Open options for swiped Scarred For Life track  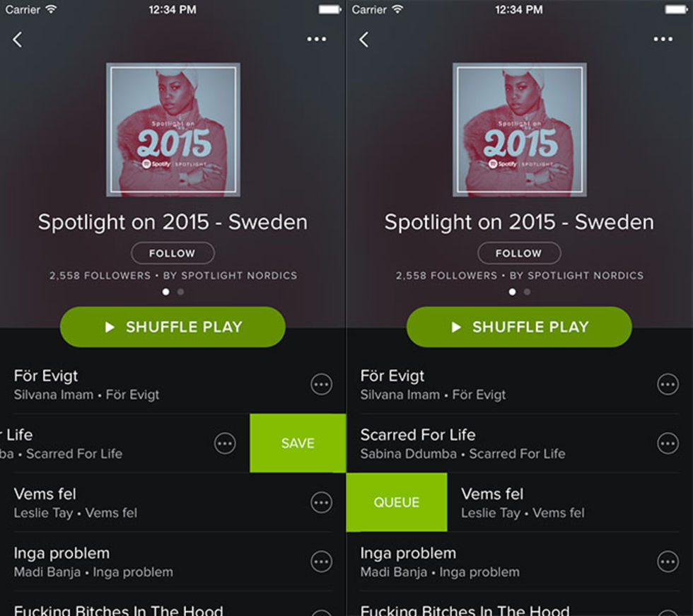pos(225,443)
